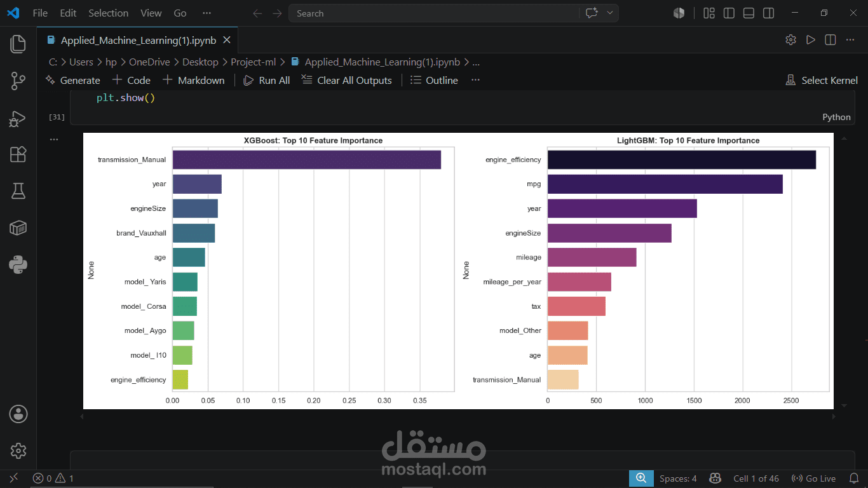868x488 pixels.
Task: Toggle the primary side bar
Action: pos(729,13)
